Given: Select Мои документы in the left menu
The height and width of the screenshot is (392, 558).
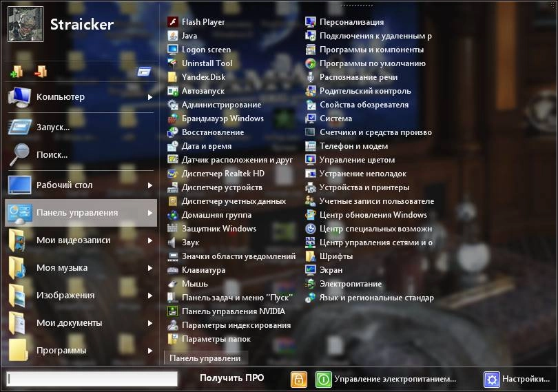Looking at the screenshot, I should pyautogui.click(x=81, y=323).
